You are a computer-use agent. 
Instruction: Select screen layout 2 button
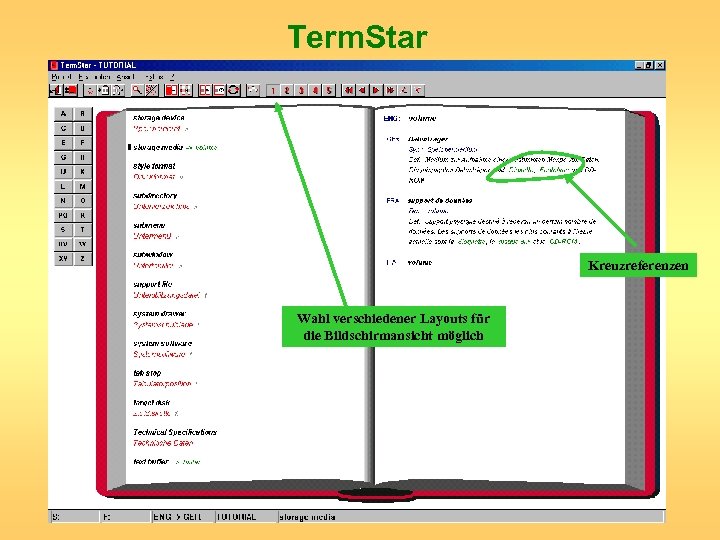coord(287,90)
